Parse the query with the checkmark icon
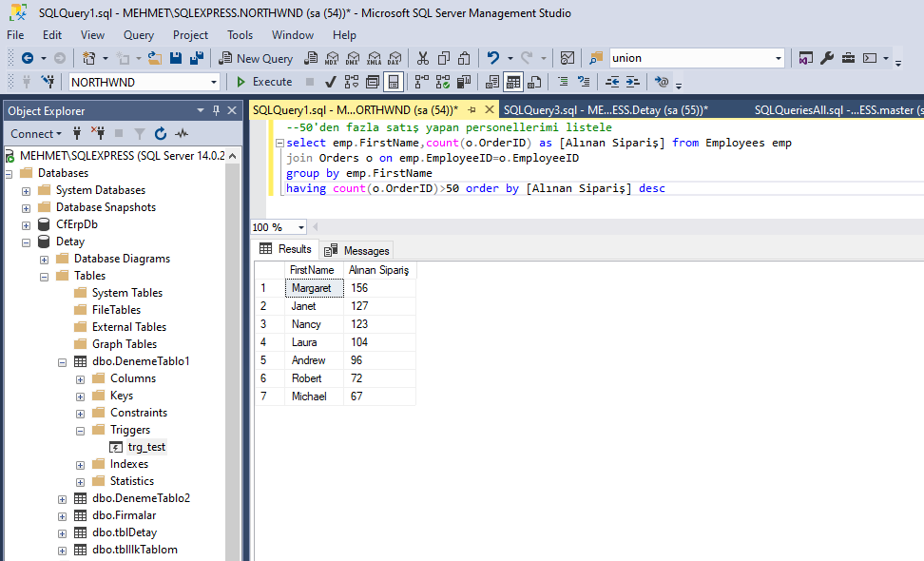924x561 pixels. click(x=329, y=82)
